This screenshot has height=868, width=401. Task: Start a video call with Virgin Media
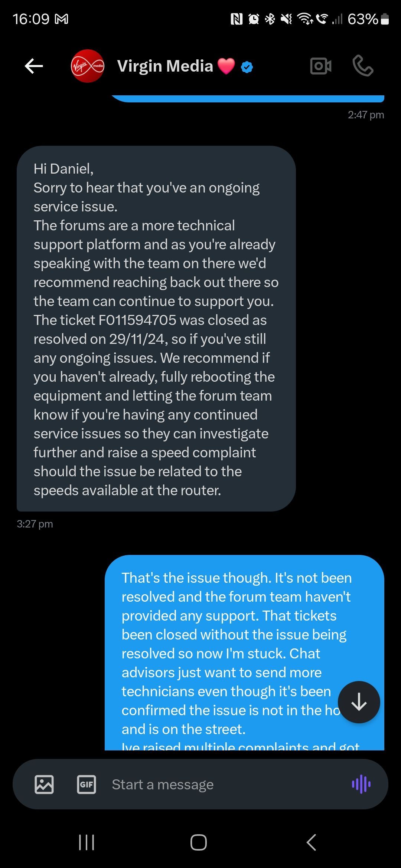[x=321, y=66]
